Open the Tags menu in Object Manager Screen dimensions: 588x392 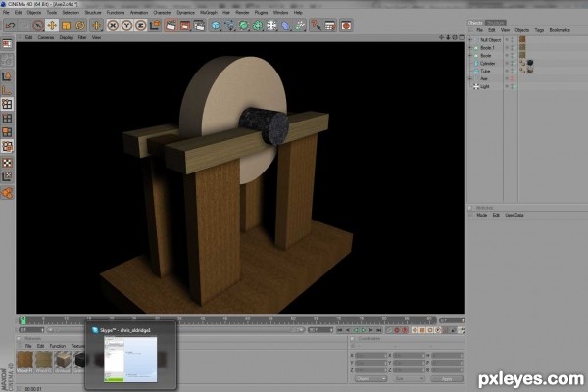[539, 30]
